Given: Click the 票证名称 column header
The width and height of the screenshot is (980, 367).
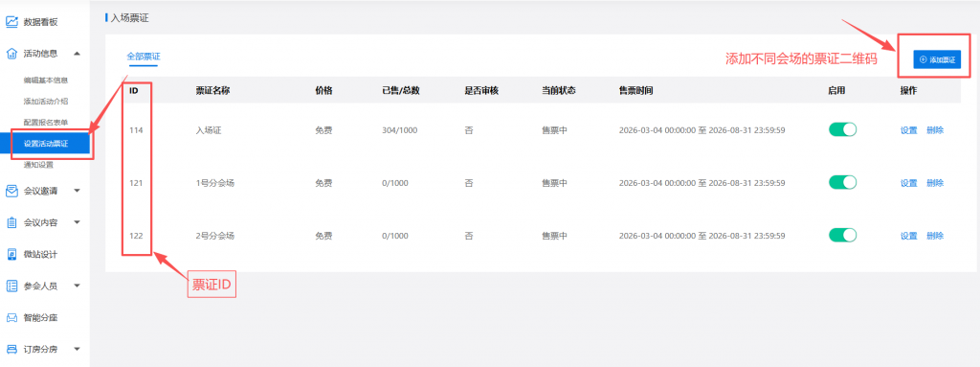Looking at the screenshot, I should click(x=213, y=90).
